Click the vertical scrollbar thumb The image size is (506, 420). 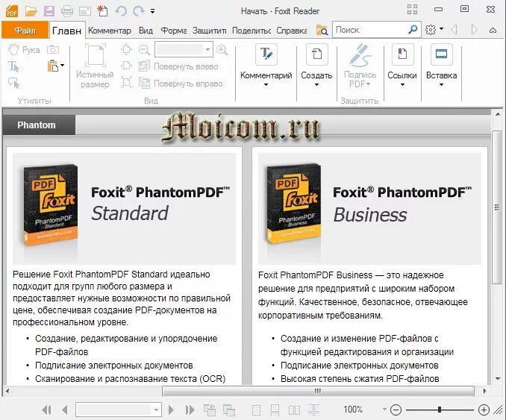tap(497, 207)
